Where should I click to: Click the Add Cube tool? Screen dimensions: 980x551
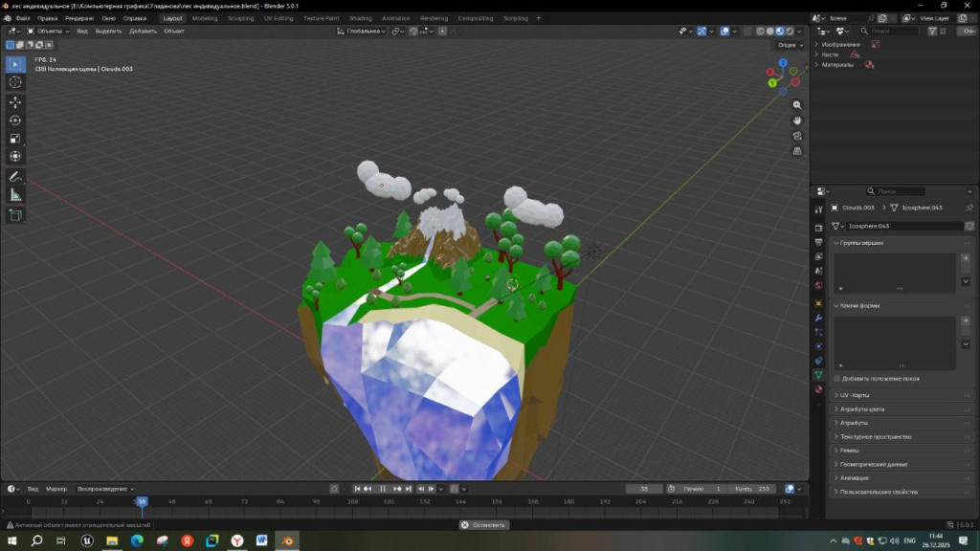click(15, 215)
